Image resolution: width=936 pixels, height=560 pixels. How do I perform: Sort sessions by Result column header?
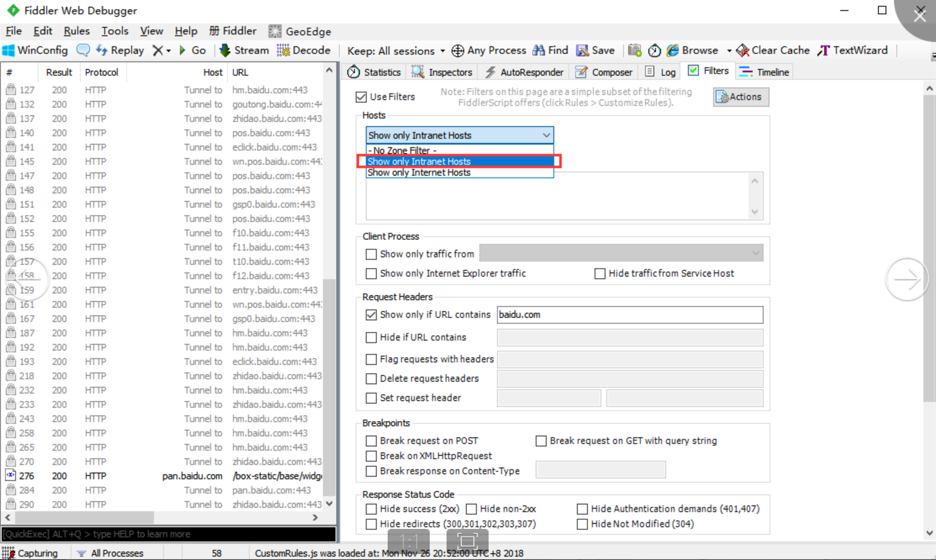(59, 72)
